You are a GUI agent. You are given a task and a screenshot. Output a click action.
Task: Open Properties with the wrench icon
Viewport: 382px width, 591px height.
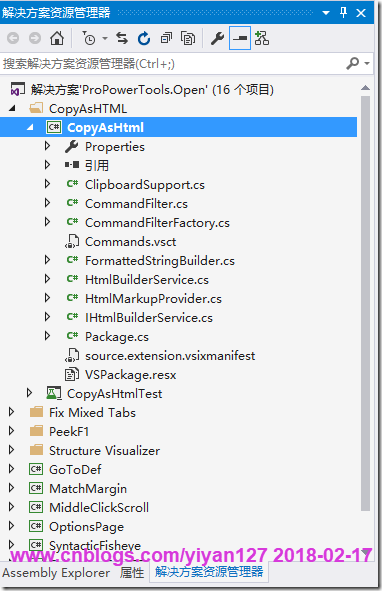click(x=217, y=38)
